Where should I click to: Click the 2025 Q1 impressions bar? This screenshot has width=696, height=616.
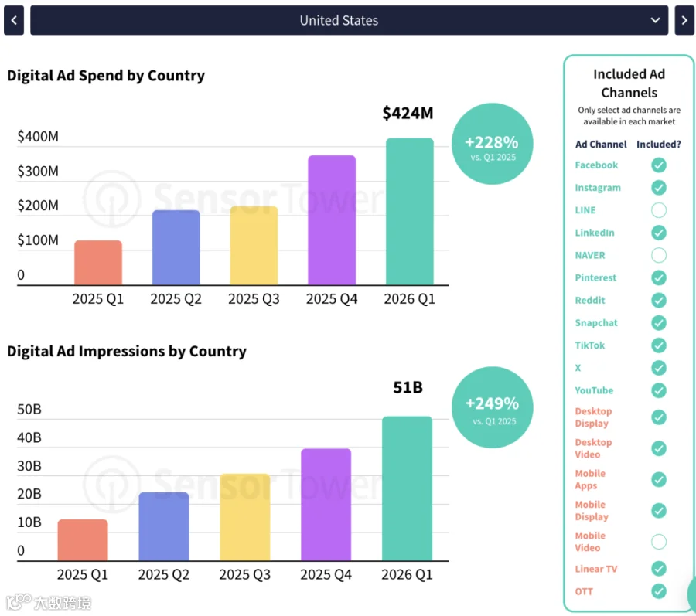83,540
